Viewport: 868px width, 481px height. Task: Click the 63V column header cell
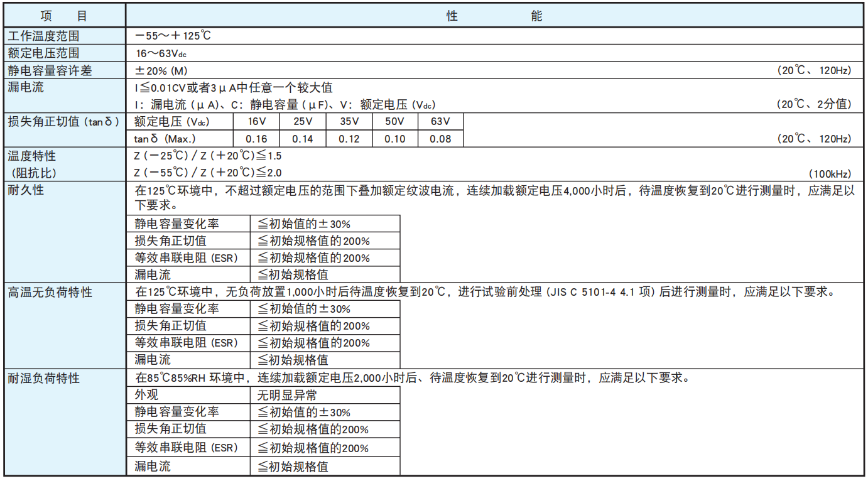pyautogui.click(x=440, y=121)
